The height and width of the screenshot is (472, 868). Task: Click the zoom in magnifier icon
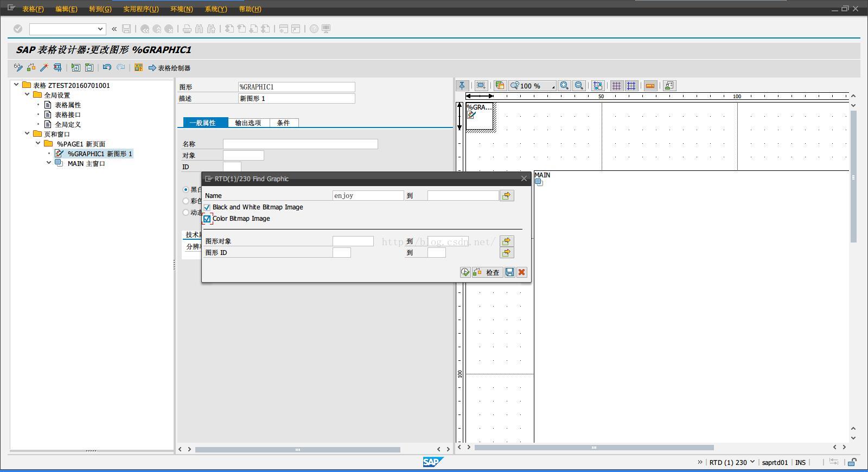[565, 86]
